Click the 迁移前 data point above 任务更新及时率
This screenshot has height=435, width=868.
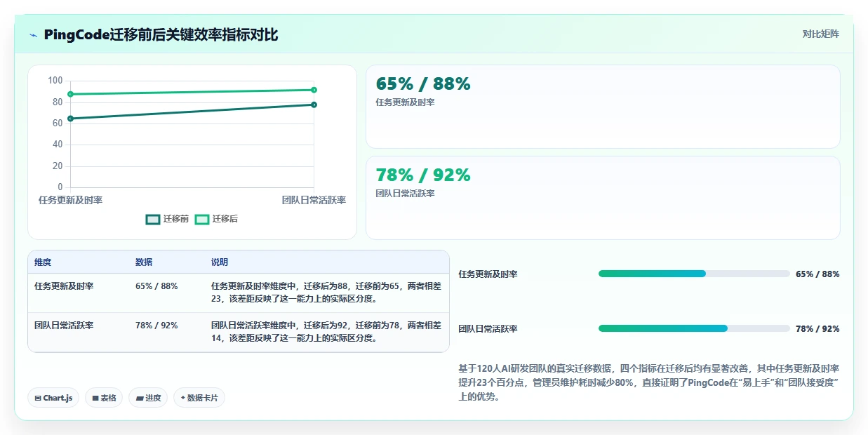coord(70,119)
